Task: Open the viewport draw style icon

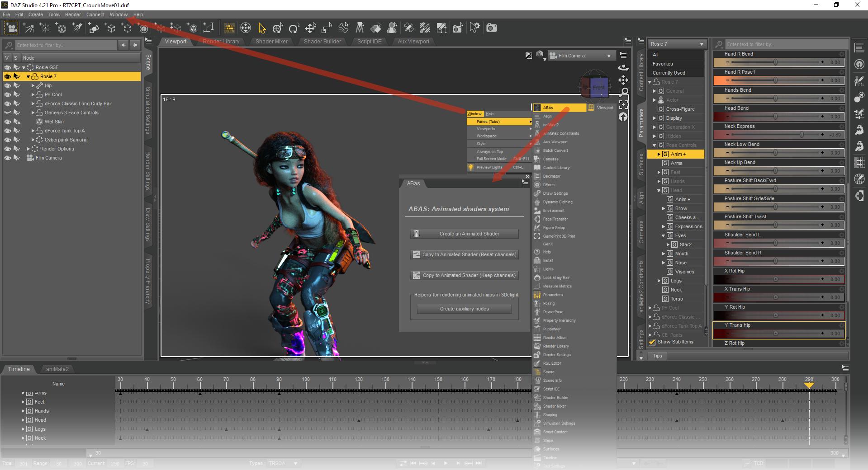Action: pos(540,55)
